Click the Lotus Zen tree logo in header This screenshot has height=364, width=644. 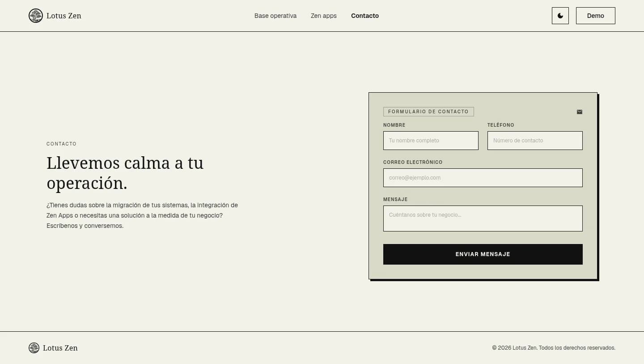coord(36,16)
